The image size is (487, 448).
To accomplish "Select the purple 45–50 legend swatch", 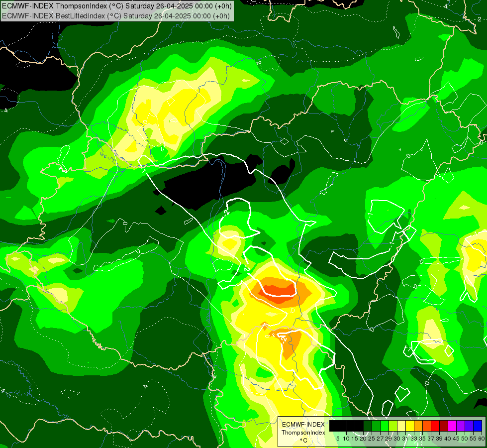I will (x=461, y=426).
